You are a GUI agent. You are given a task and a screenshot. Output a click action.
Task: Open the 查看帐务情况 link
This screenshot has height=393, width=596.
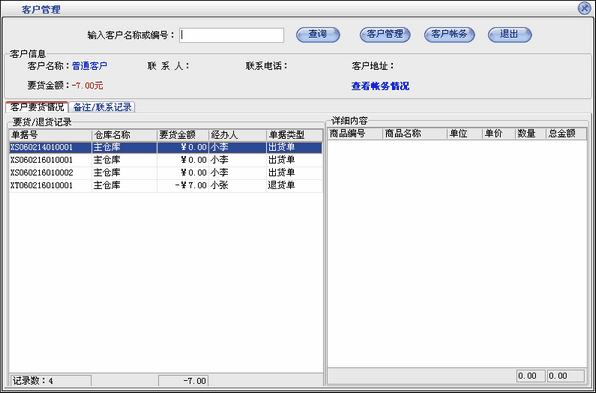(x=380, y=86)
